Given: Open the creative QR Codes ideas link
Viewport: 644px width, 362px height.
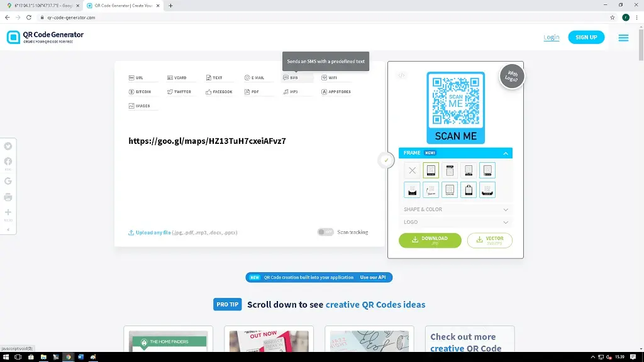Looking at the screenshot, I should 375,305.
